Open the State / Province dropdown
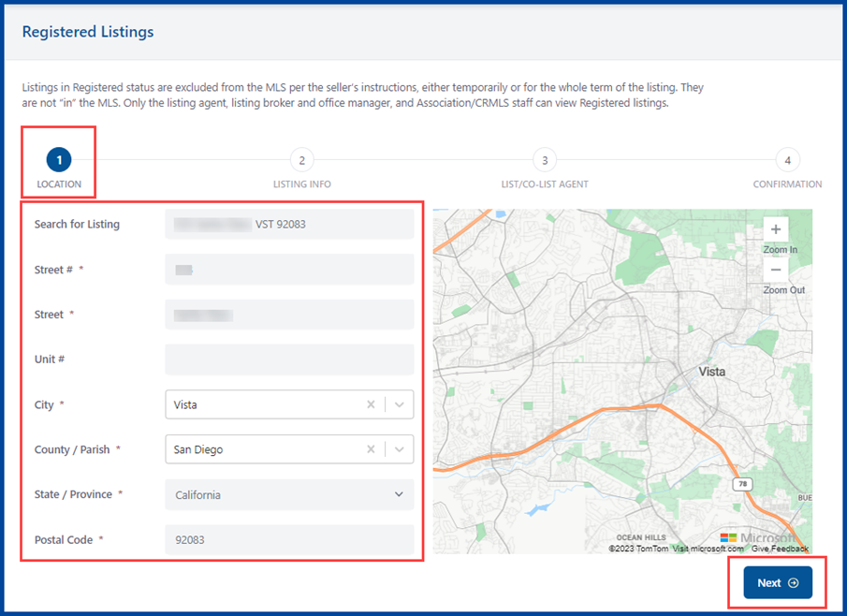This screenshot has width=847, height=616. [x=289, y=494]
